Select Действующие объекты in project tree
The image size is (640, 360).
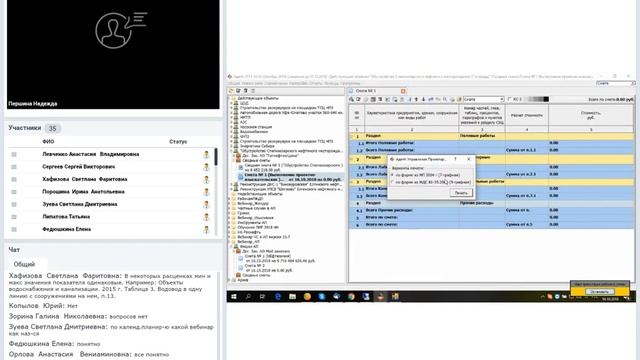click(x=258, y=98)
